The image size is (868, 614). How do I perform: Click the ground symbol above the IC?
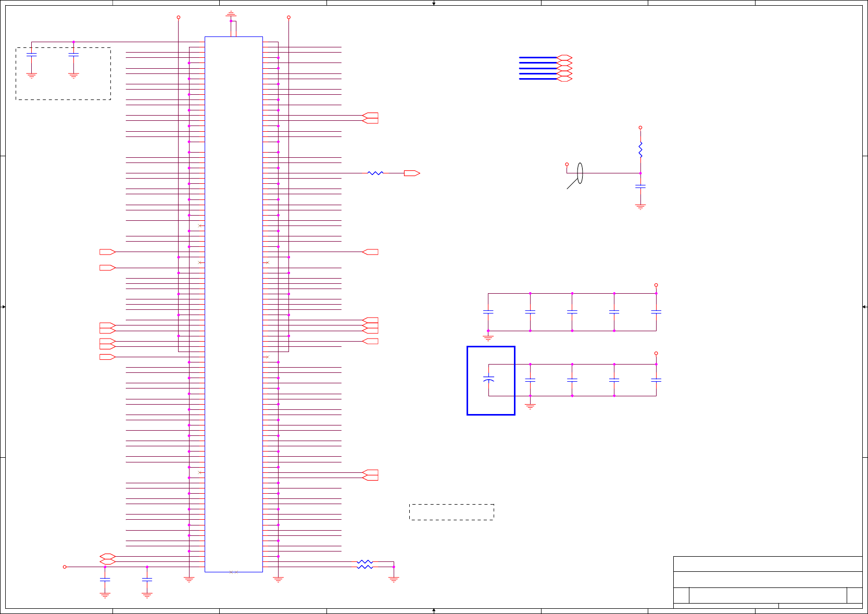click(231, 14)
